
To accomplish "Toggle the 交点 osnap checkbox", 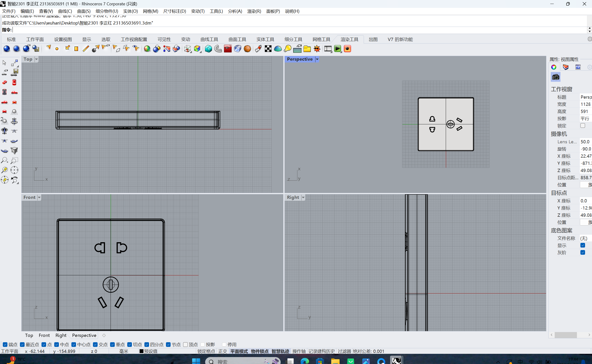I will (95, 345).
